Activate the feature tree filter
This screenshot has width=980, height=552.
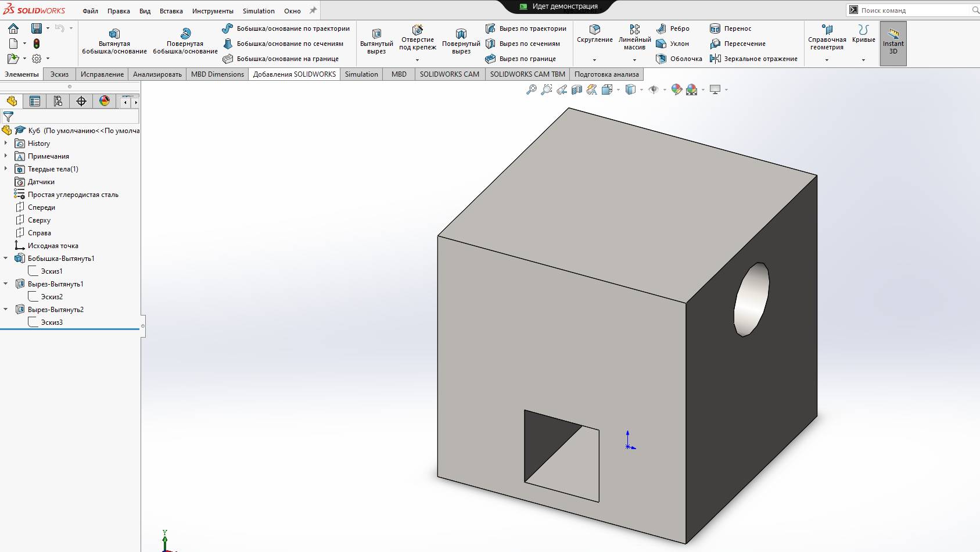8,116
